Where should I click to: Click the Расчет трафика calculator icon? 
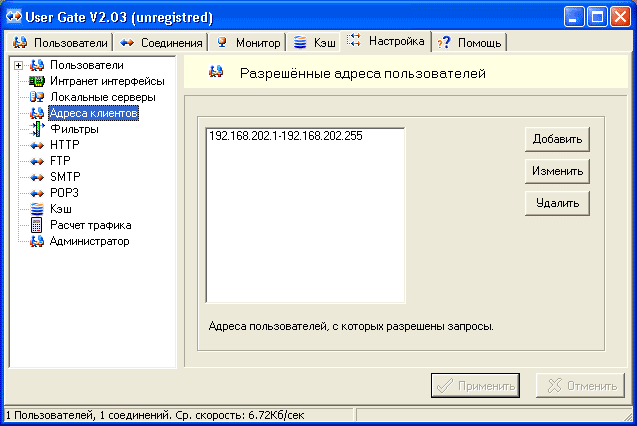point(37,225)
